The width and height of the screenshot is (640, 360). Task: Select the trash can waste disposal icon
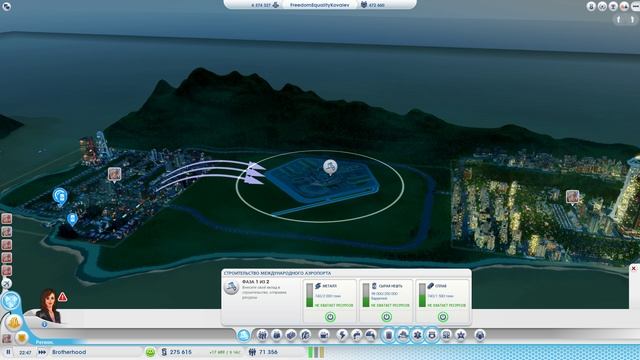389,335
